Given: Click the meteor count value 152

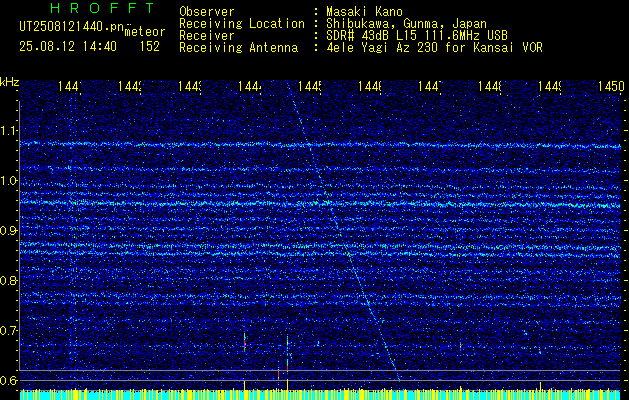Looking at the screenshot, I should pyautogui.click(x=149, y=47).
